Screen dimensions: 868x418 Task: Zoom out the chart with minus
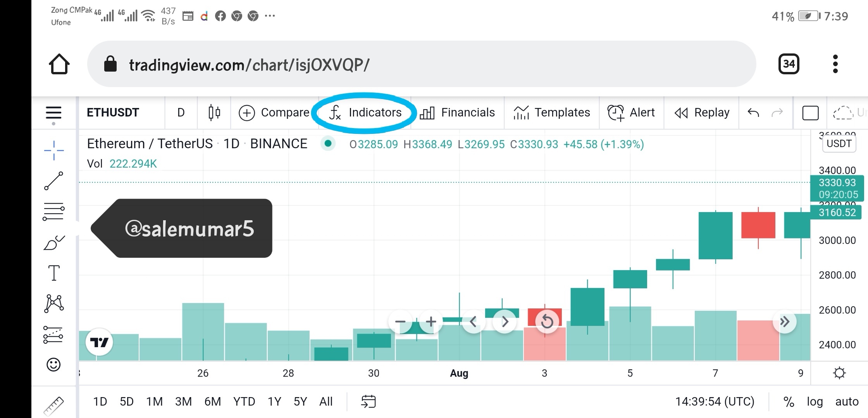[x=400, y=322]
